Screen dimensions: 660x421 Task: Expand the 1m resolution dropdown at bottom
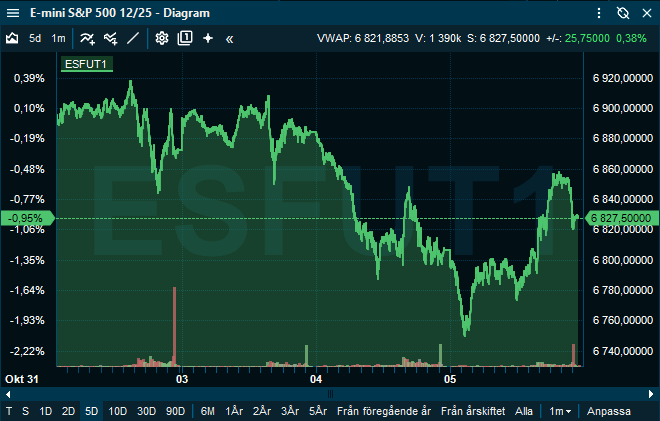[x=559, y=411]
